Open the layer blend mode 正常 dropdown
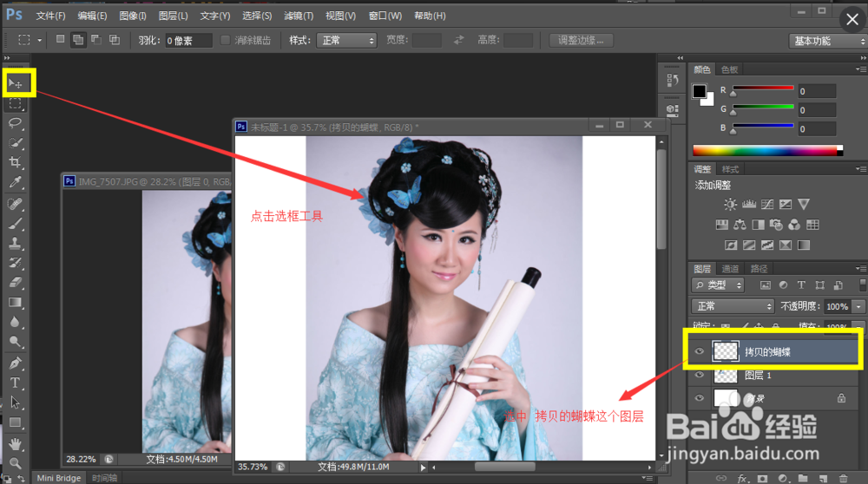The height and width of the screenshot is (484, 868). 733,306
